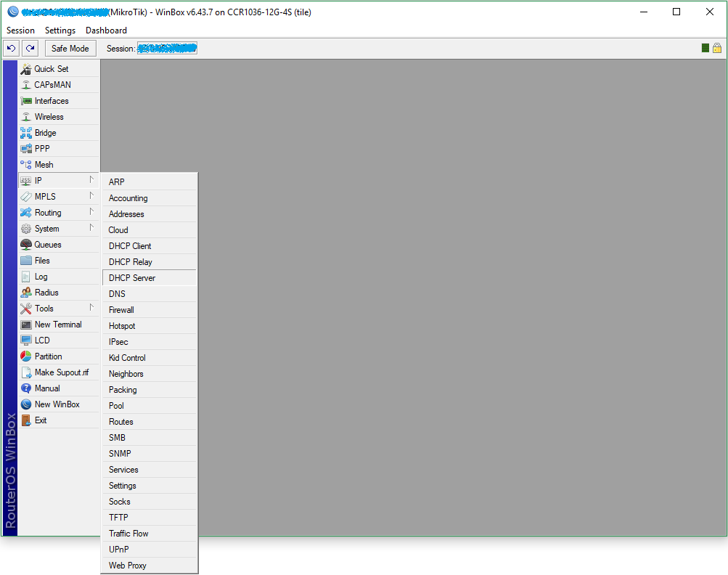
Task: Select Neighbors in the IP submenu
Action: (149, 374)
